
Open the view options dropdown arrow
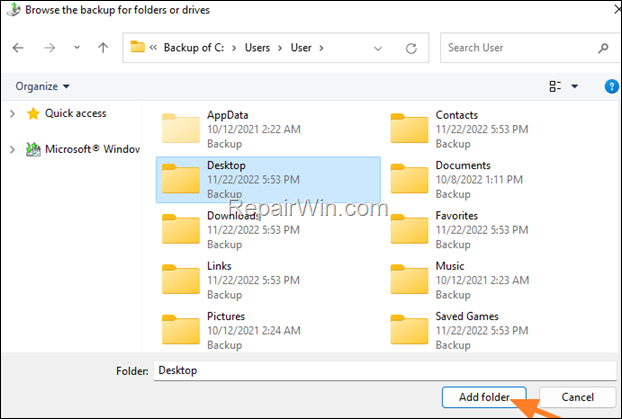574,86
